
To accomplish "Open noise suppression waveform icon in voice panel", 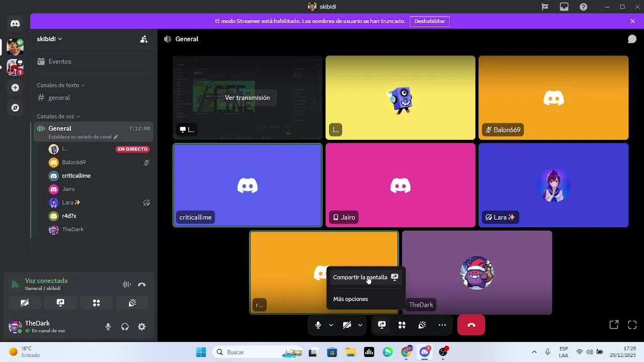I will click(127, 285).
